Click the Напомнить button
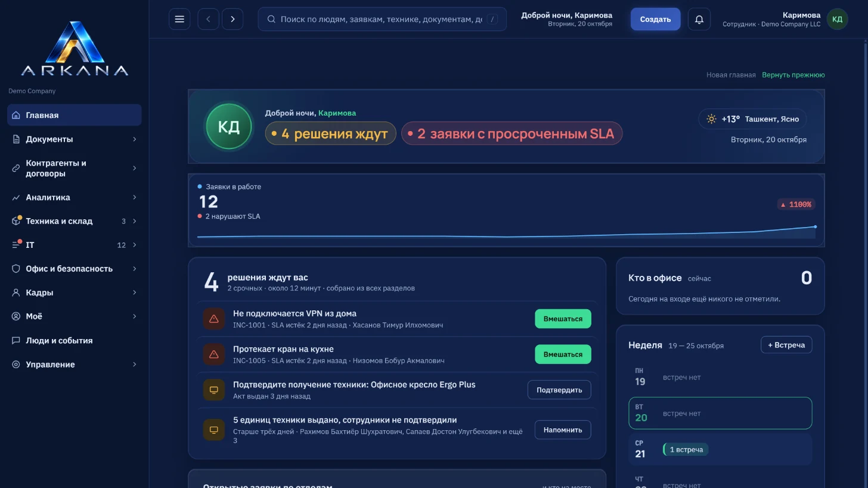Viewport: 868px width, 488px height. point(563,430)
